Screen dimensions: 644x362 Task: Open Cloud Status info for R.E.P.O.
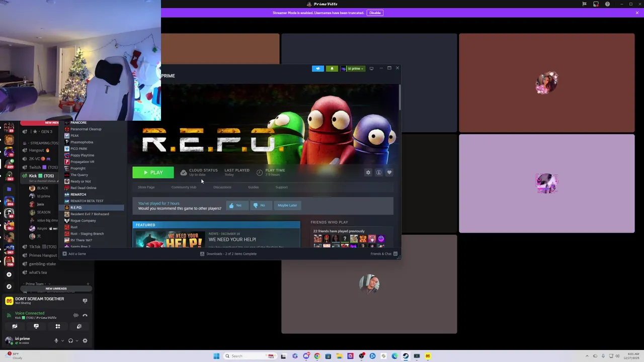click(x=199, y=172)
